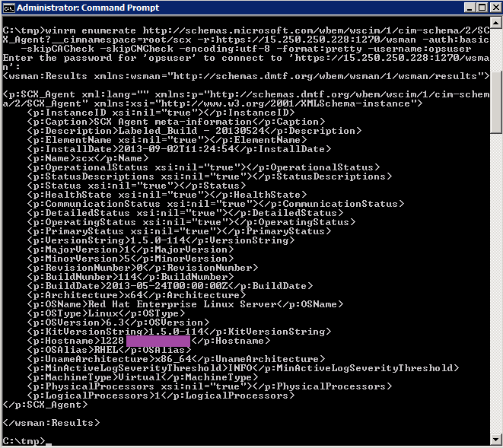Click the OSType line 'Linux'

(x=106, y=313)
